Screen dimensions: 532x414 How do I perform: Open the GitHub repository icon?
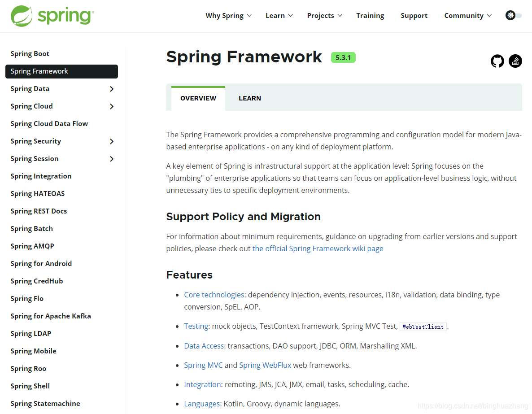pos(497,61)
